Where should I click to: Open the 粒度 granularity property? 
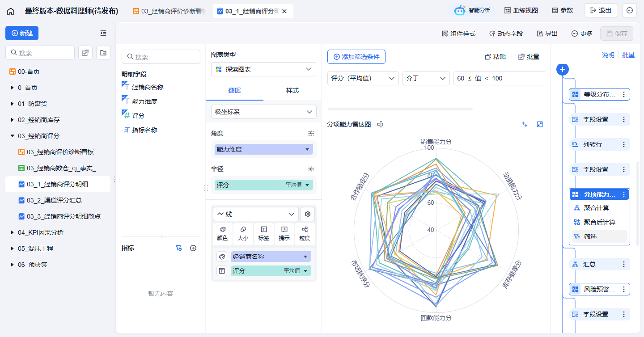(x=305, y=234)
